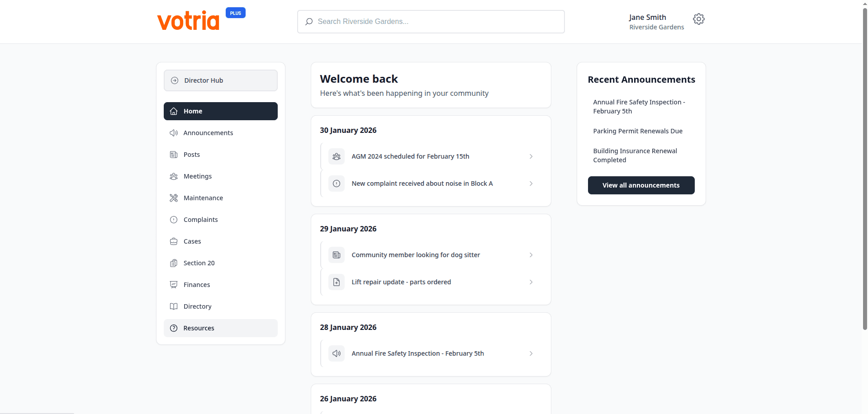Click the Finances chart icon
Viewport: 868px width, 414px height.
pos(174,285)
